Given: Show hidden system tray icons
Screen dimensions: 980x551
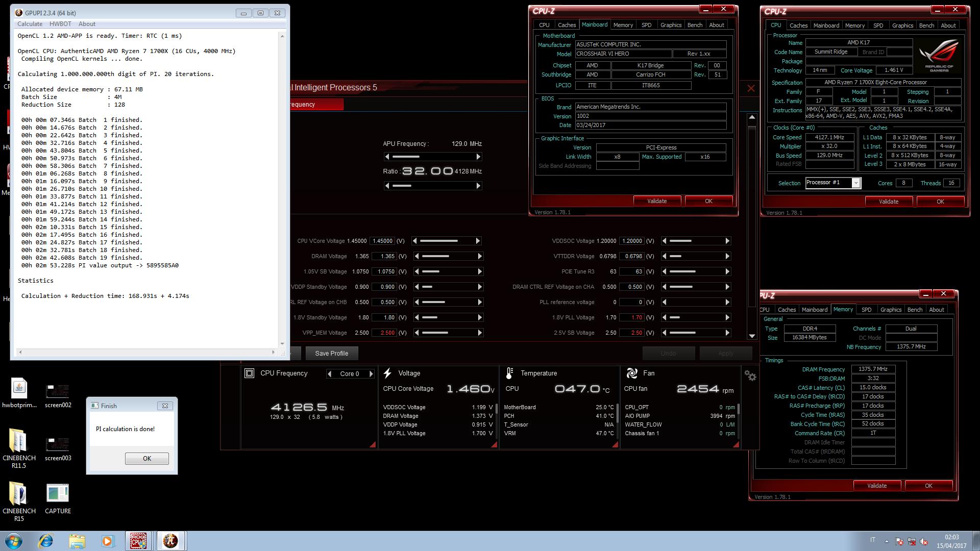Looking at the screenshot, I should pyautogui.click(x=887, y=541).
